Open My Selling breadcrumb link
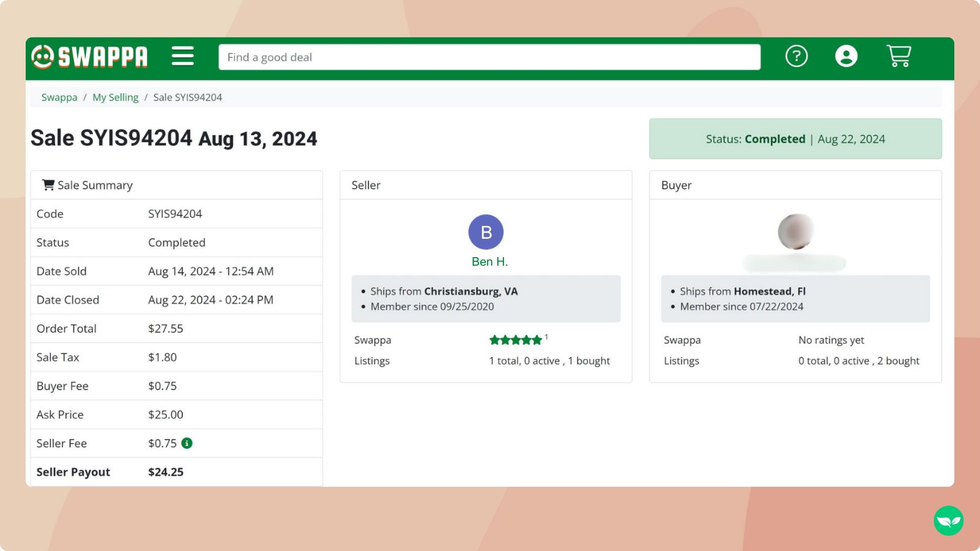The width and height of the screenshot is (980, 551). point(115,97)
